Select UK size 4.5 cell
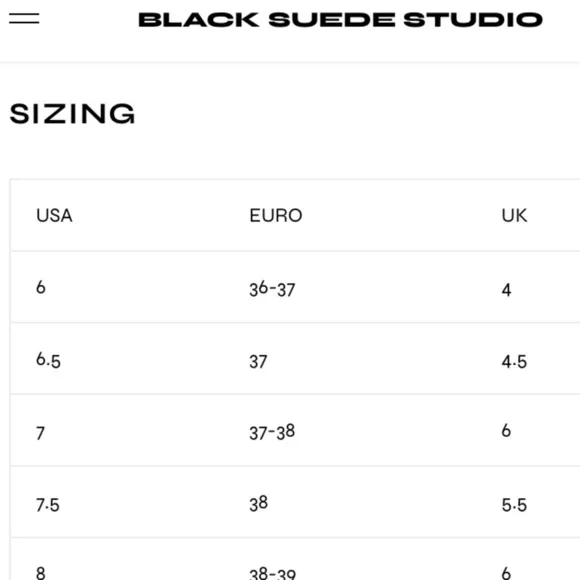The image size is (580, 580). click(514, 362)
